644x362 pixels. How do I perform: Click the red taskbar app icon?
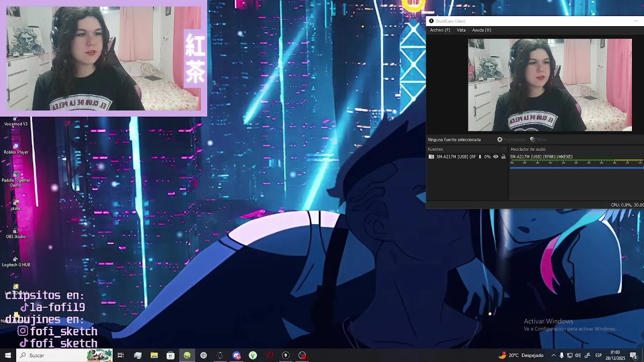click(x=270, y=355)
